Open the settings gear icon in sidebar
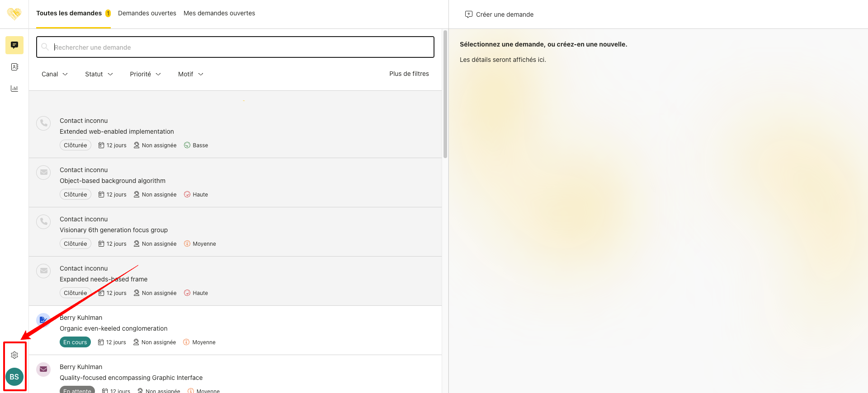The image size is (868, 393). (14, 355)
